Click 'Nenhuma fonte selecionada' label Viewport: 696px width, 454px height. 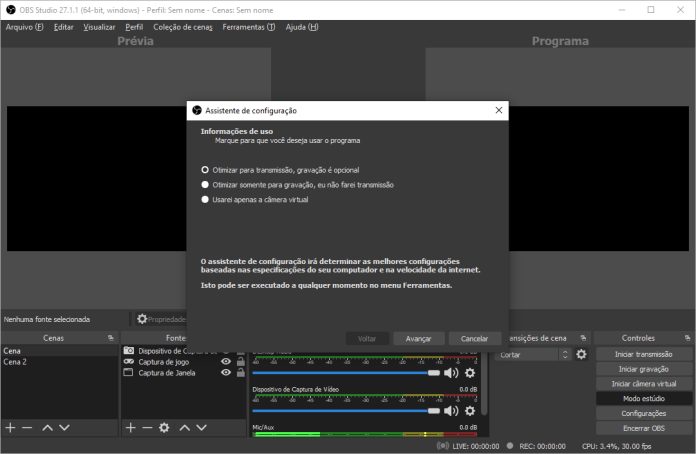(x=47, y=319)
